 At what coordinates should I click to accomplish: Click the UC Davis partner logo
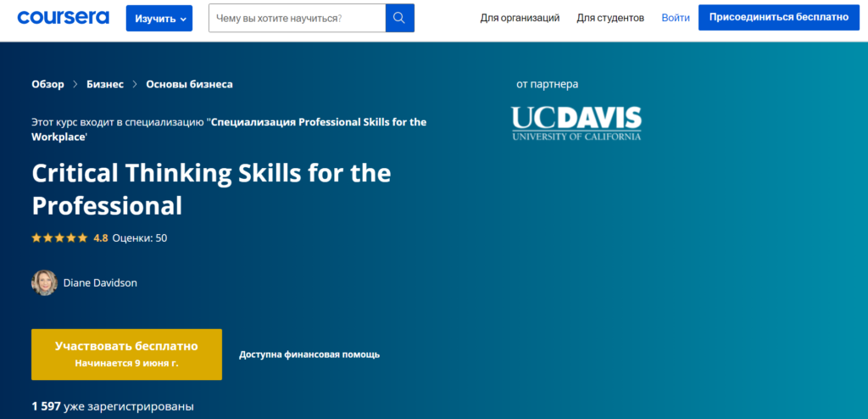click(576, 123)
